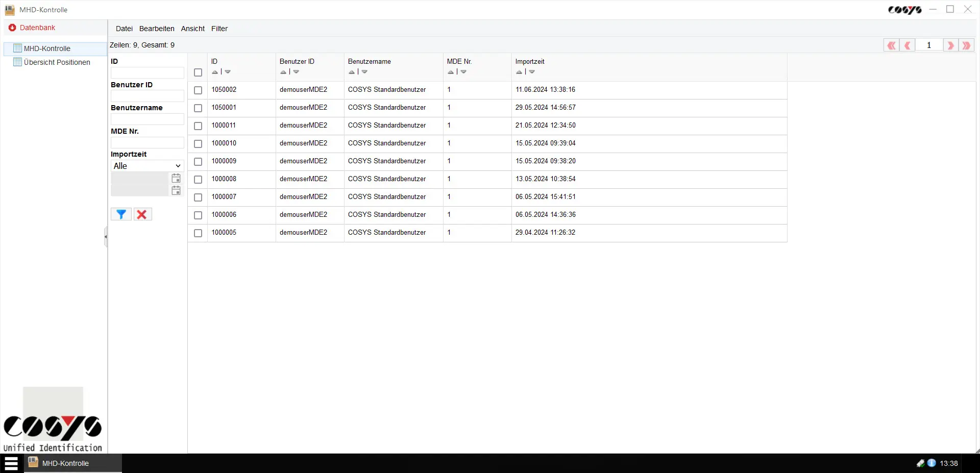Image resolution: width=980 pixels, height=473 pixels.
Task: Open the taskbar start menu icon
Action: pos(11,463)
